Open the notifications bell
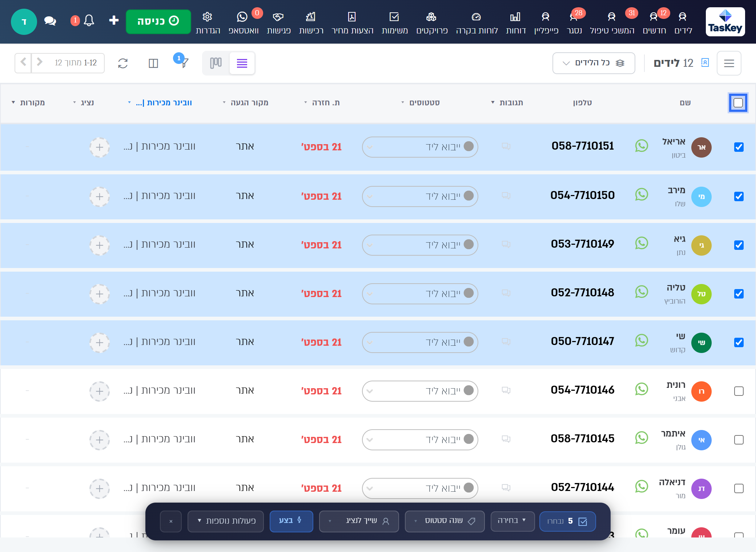 [x=89, y=21]
